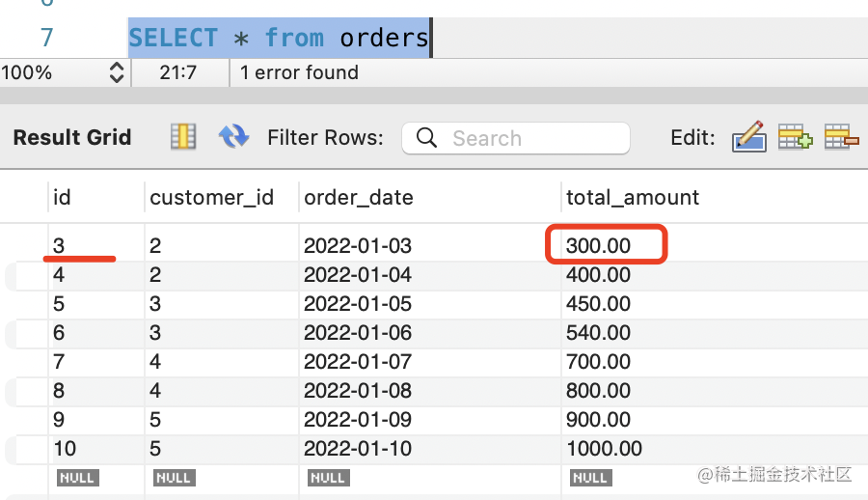This screenshot has height=500, width=868.
Task: Click the customer_id column header
Action: [x=212, y=198]
